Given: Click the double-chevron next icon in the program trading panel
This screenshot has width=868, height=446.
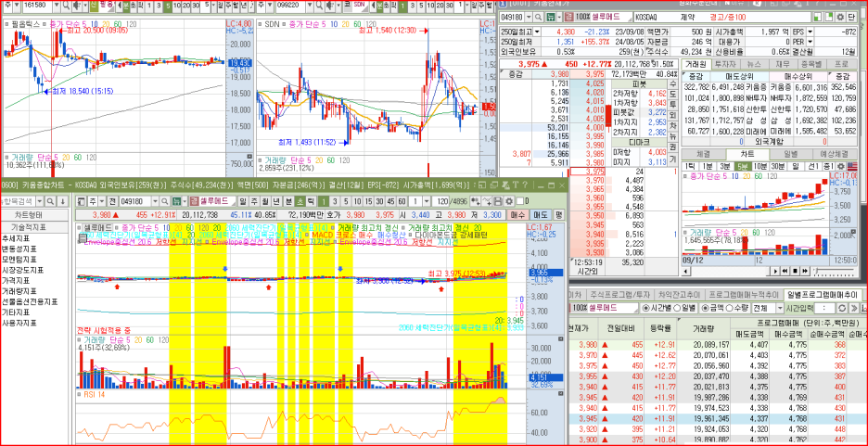Looking at the screenshot, I should pyautogui.click(x=854, y=307).
